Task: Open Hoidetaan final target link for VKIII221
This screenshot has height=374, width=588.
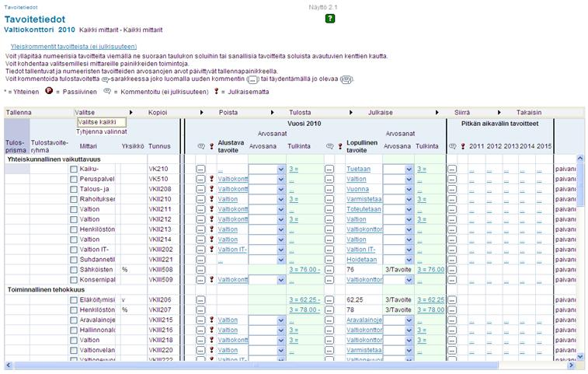Action: pos(362,260)
